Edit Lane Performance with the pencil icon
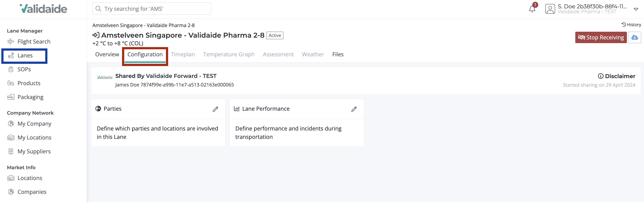 pyautogui.click(x=354, y=109)
